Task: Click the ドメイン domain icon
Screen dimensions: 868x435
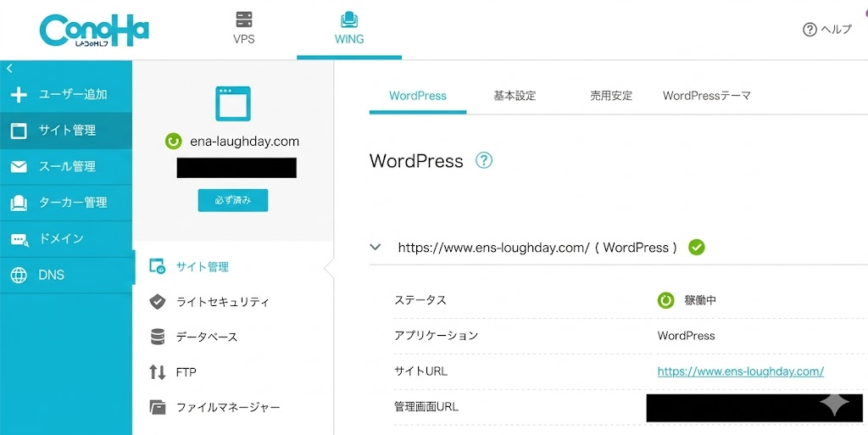Action: tap(19, 239)
